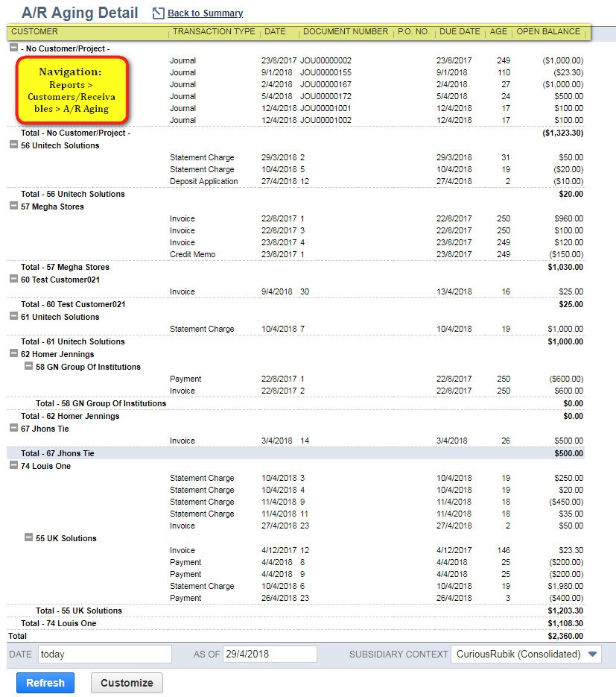Image resolution: width=616 pixels, height=697 pixels.
Task: Sort by the DUE DATE column header
Action: 460,31
